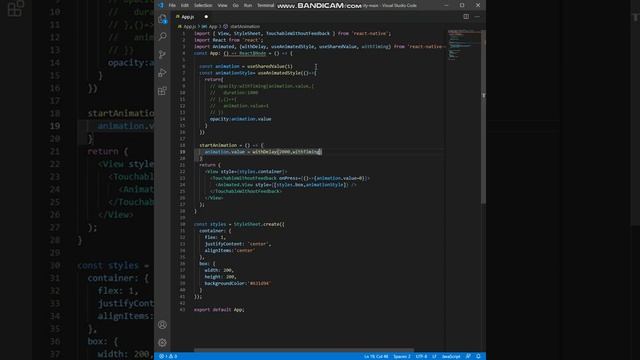The height and width of the screenshot is (360, 640).
Task: Open the Terminal menu
Action: tap(265, 6)
